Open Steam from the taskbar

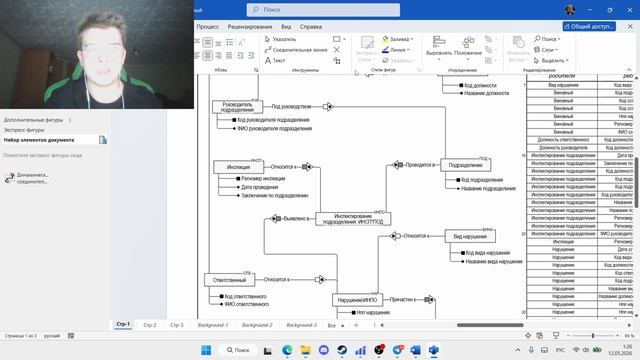342,350
